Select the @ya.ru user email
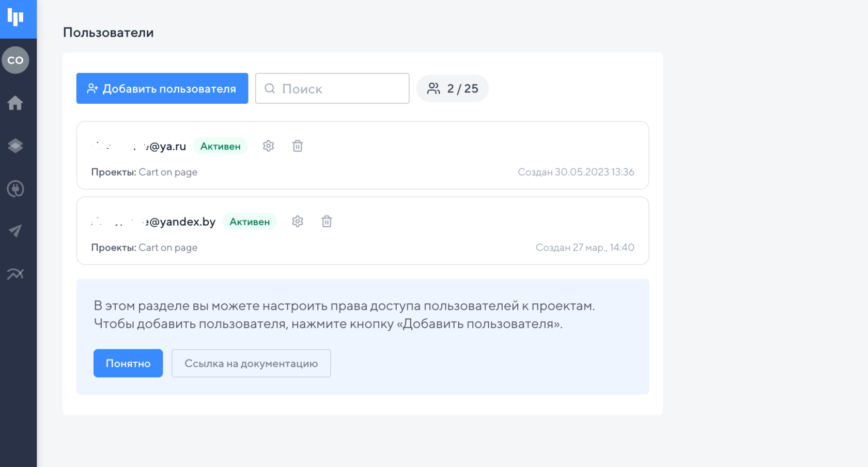 [138, 146]
